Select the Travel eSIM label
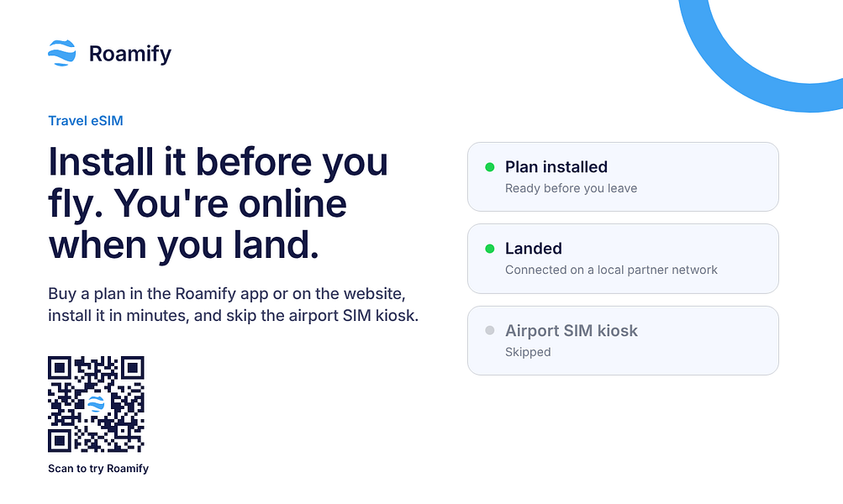Screen dimensions: 843x504 point(86,120)
